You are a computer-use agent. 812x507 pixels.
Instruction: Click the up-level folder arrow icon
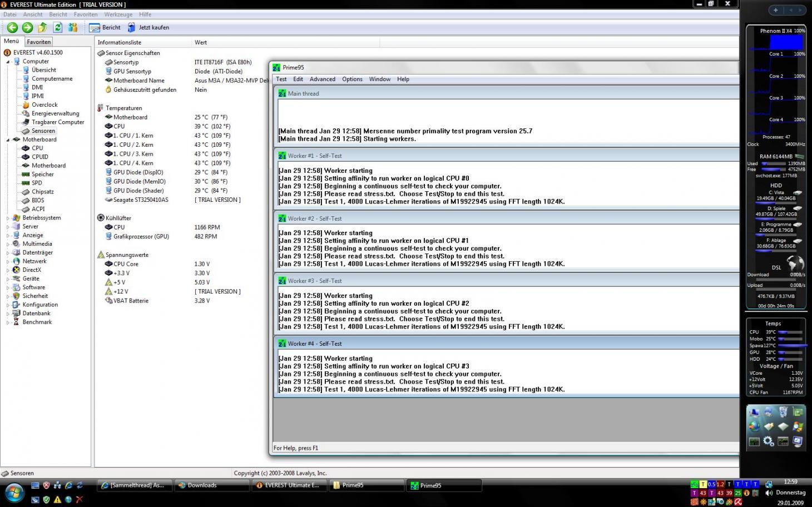(42, 27)
